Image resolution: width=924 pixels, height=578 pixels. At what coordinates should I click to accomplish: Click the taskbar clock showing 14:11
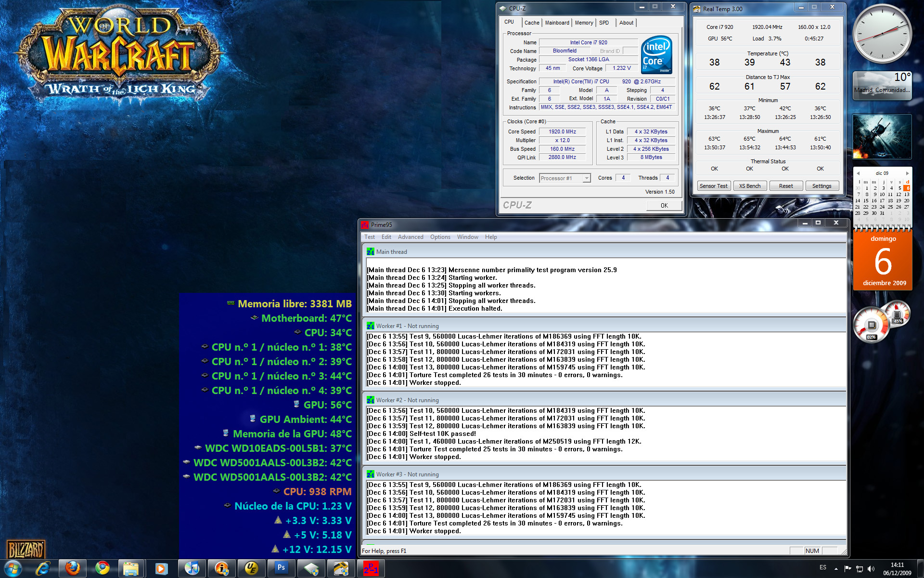pyautogui.click(x=897, y=569)
